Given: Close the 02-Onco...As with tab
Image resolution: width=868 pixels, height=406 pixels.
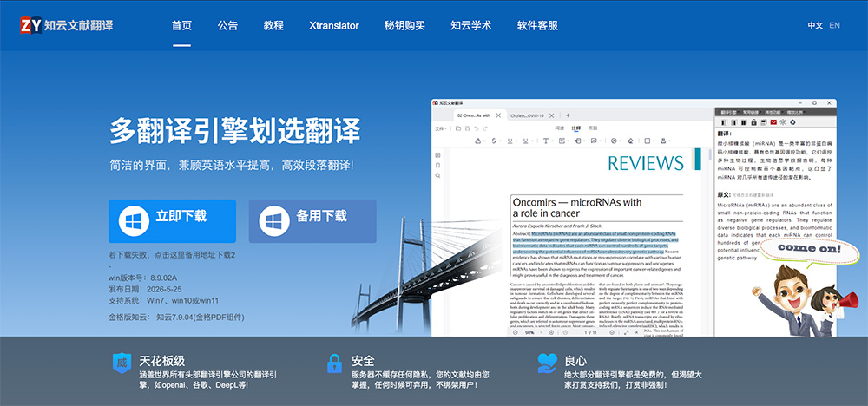Looking at the screenshot, I should tap(498, 115).
